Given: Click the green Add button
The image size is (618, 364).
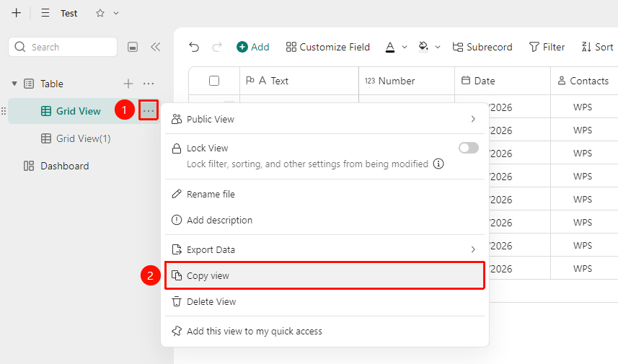Looking at the screenshot, I should point(252,47).
